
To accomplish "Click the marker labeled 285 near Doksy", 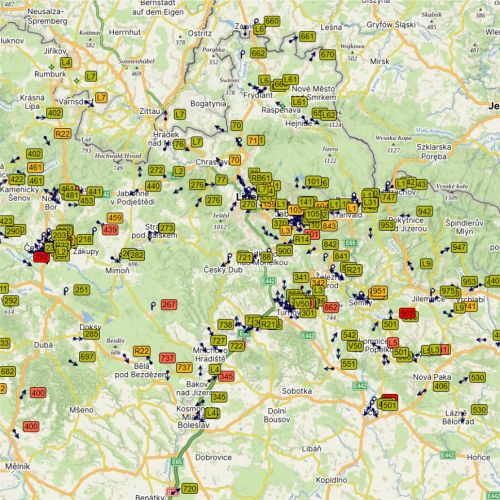I will pos(91,334).
